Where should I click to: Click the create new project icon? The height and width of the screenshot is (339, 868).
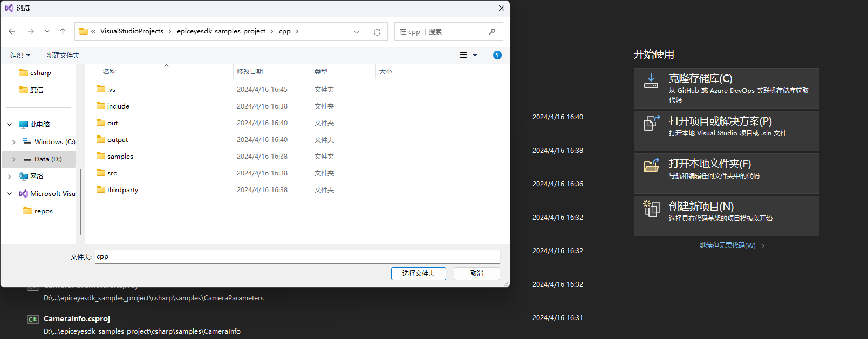pos(651,208)
